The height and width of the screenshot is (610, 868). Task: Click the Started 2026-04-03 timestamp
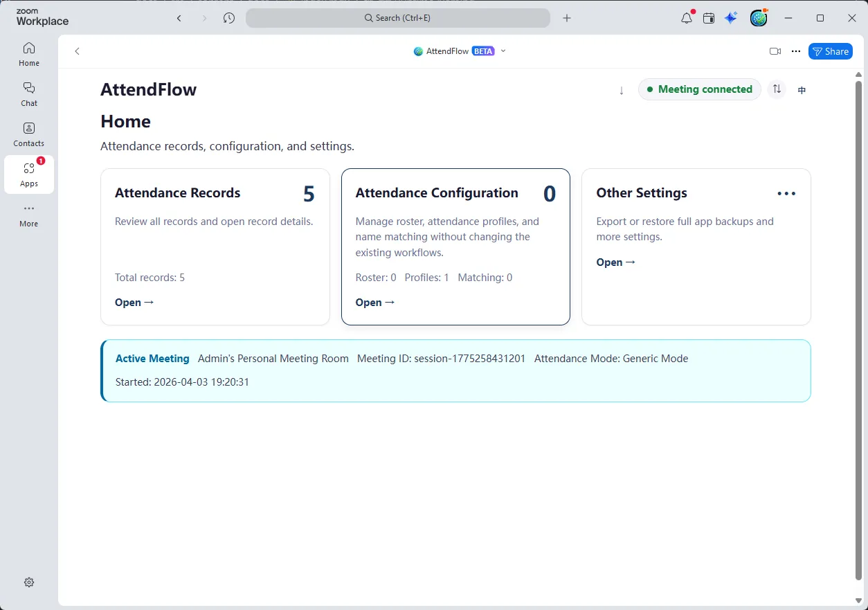tap(182, 382)
